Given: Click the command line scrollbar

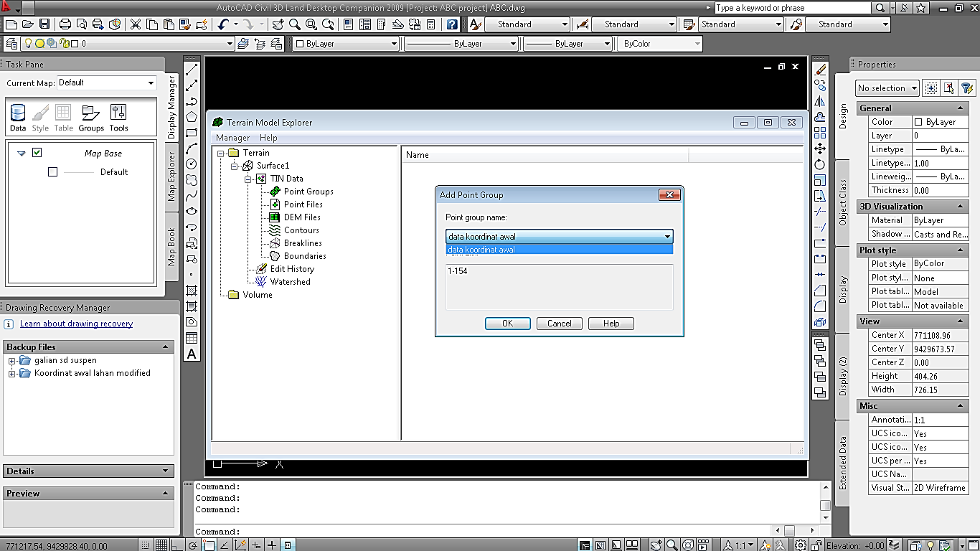Looking at the screenshot, I should click(825, 501).
